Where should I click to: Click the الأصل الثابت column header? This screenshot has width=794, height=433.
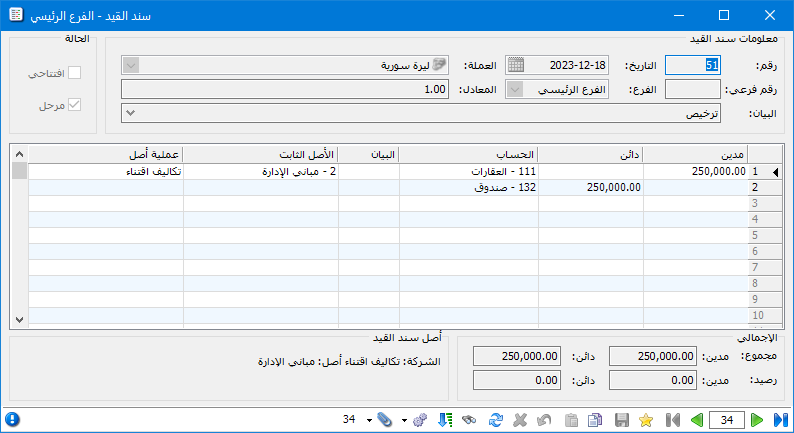[261, 154]
